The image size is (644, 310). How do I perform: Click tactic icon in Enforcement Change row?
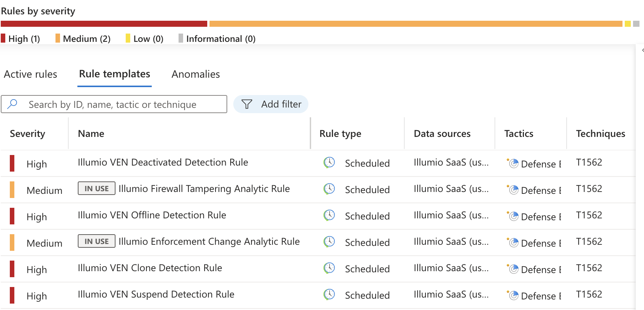[x=513, y=242]
